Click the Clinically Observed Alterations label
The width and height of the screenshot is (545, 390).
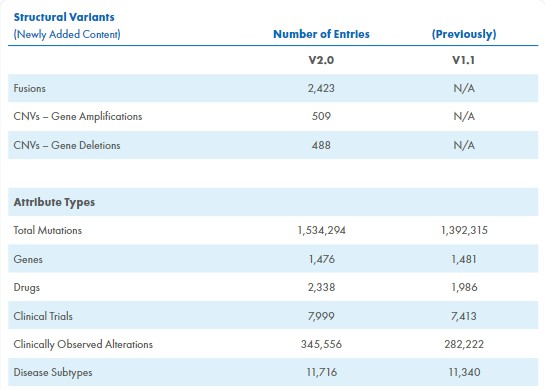[83, 344]
